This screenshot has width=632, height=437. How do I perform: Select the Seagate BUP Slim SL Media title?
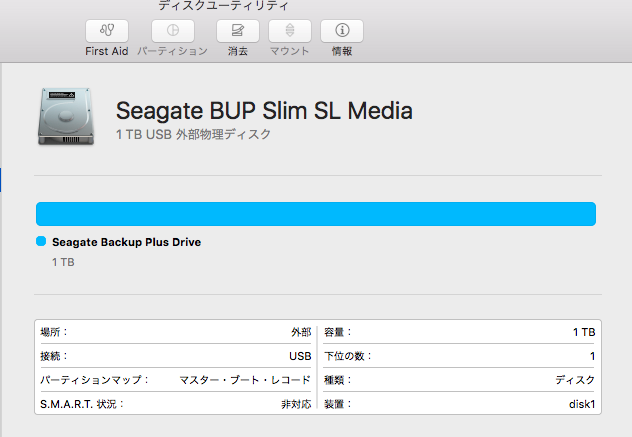coord(264,110)
